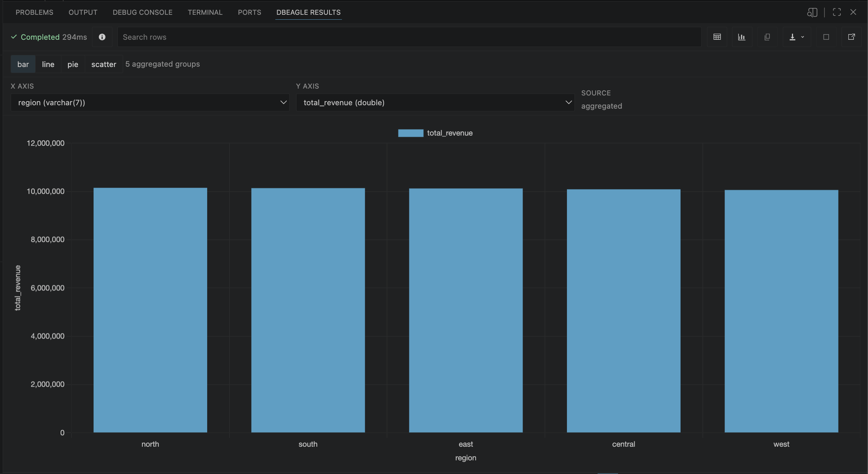Click the query info icon
The width and height of the screenshot is (868, 474).
coord(102,37)
